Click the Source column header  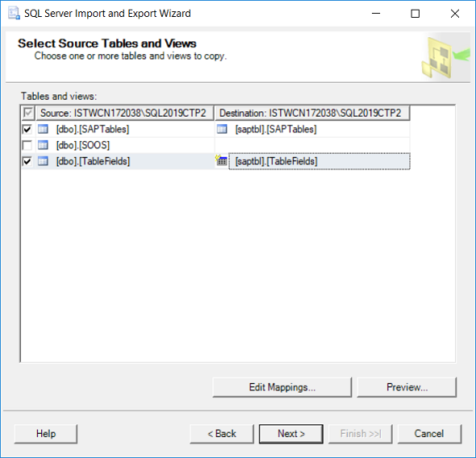(x=125, y=113)
